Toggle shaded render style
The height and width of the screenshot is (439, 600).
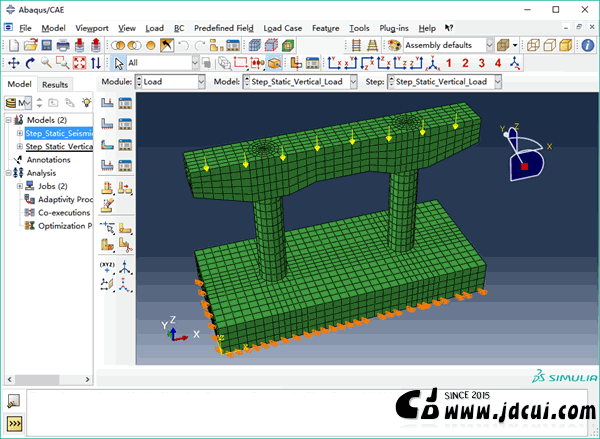(566, 46)
